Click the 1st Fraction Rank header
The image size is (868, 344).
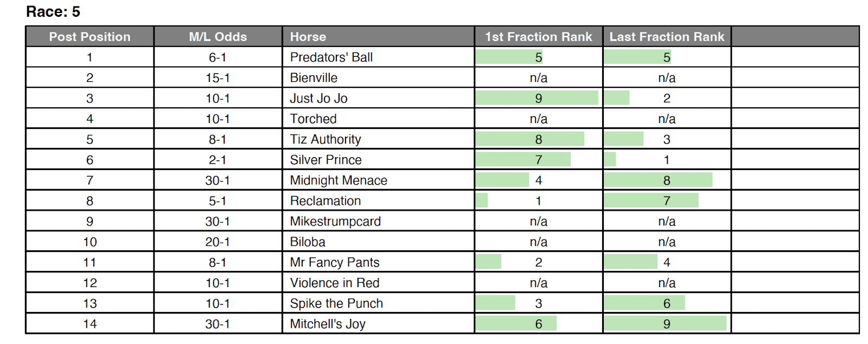click(x=538, y=37)
